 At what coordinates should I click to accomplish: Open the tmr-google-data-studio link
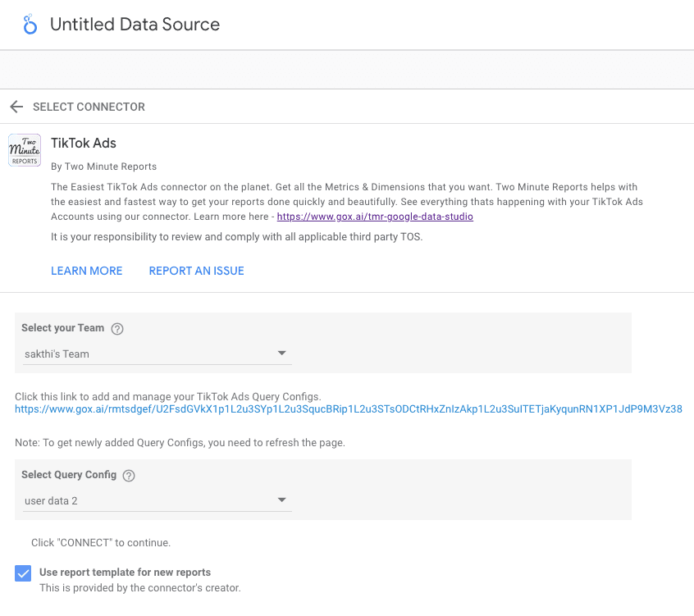(x=375, y=217)
